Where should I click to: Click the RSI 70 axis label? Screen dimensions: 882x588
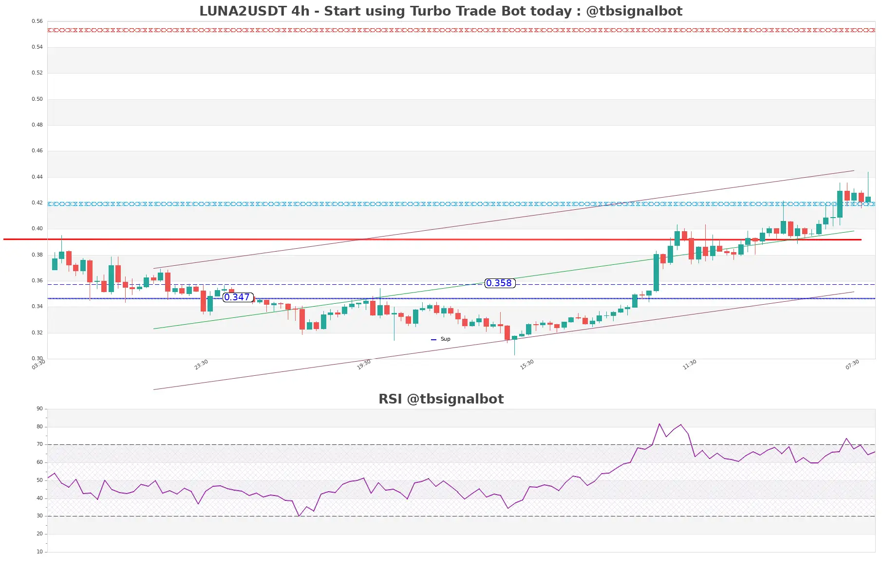pyautogui.click(x=39, y=444)
